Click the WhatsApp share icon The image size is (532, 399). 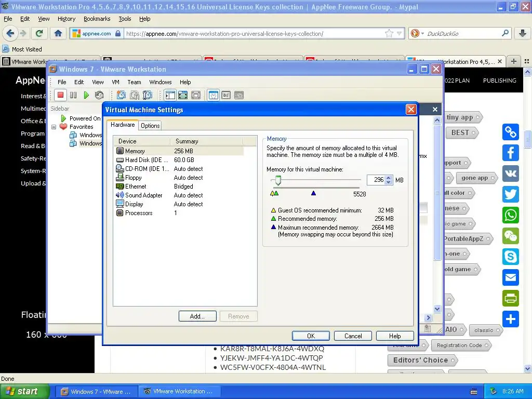pyautogui.click(x=511, y=215)
